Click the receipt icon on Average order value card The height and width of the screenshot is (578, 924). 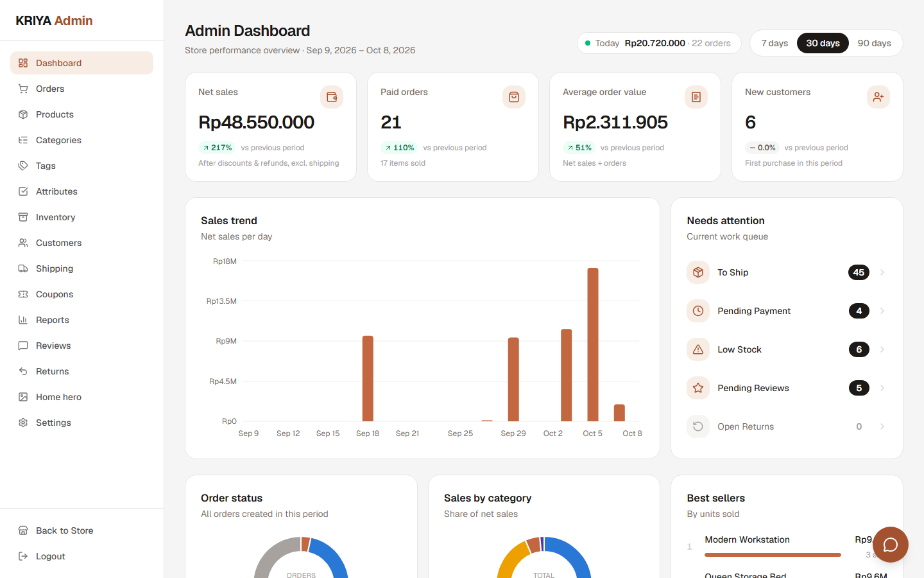(696, 97)
